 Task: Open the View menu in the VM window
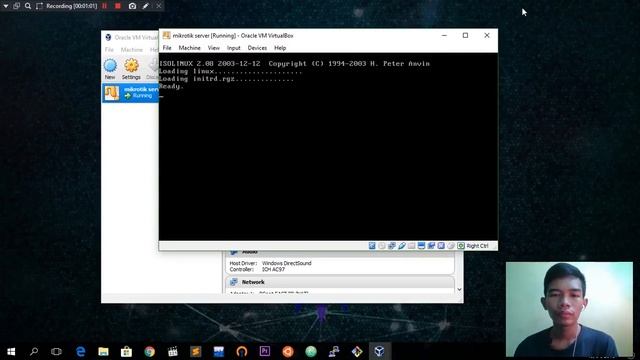(213, 48)
